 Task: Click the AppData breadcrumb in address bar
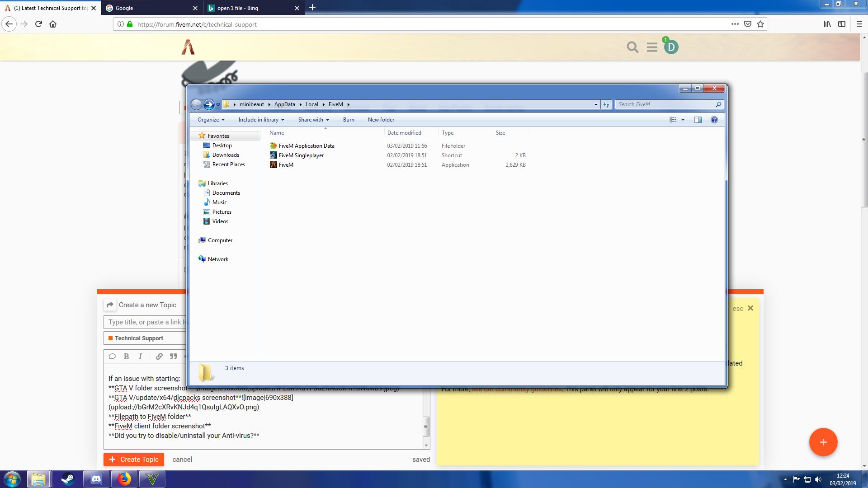click(x=284, y=104)
